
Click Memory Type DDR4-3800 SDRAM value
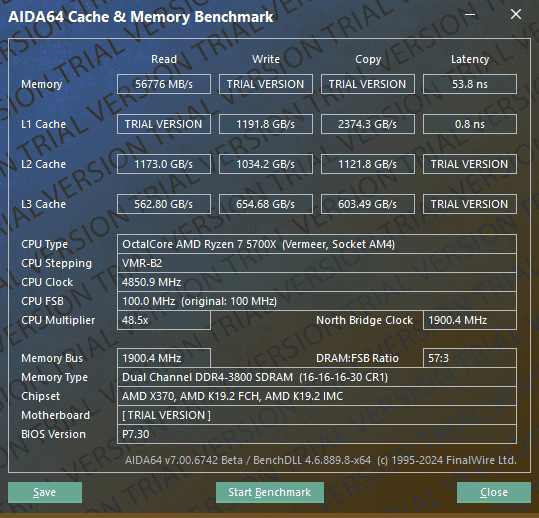[317, 377]
